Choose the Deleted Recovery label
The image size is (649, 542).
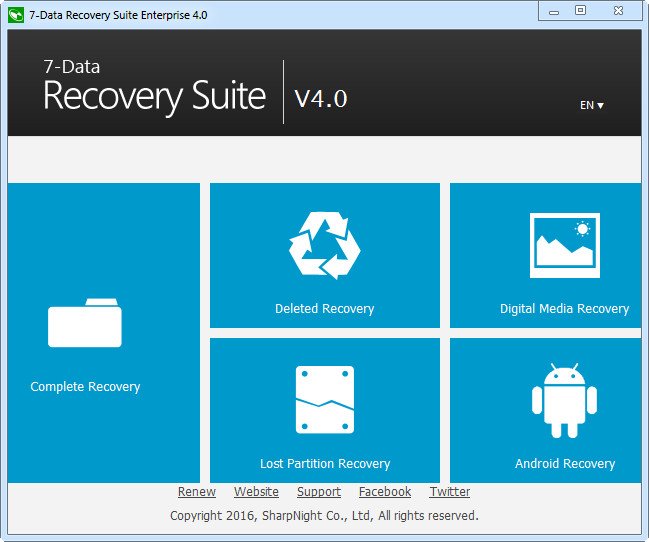(x=324, y=308)
